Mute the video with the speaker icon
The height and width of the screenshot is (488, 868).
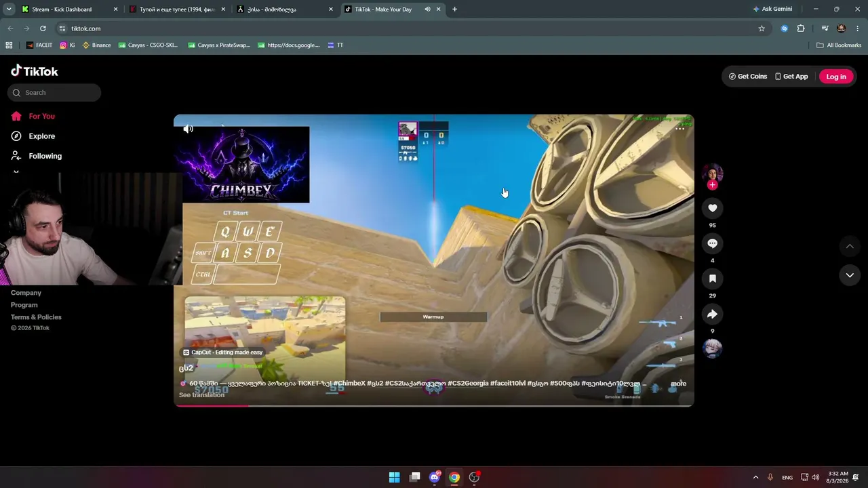[x=189, y=129]
